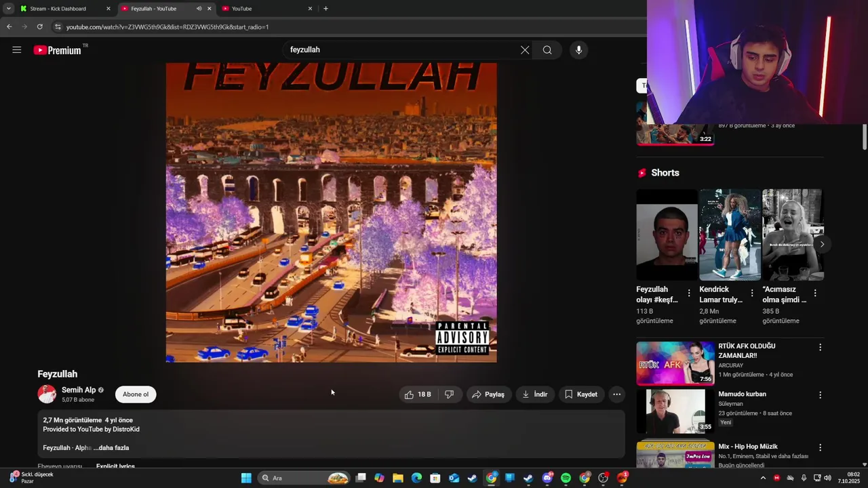Open the tab search dropdown
The image size is (868, 488).
[8, 9]
